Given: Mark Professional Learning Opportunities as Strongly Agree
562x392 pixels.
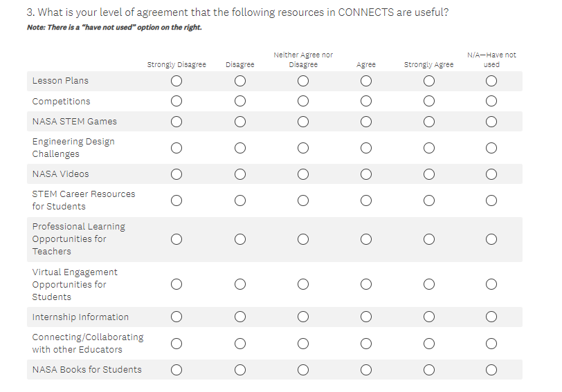Looking at the screenshot, I should [429, 239].
